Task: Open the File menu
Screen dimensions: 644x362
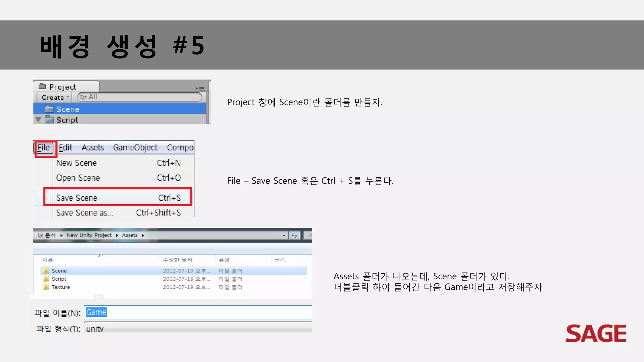Action: coord(43,148)
